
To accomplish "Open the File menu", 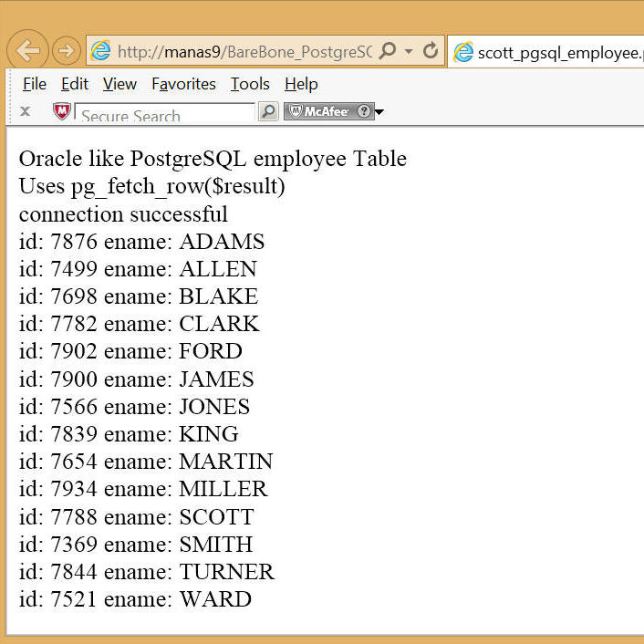I will coord(35,84).
